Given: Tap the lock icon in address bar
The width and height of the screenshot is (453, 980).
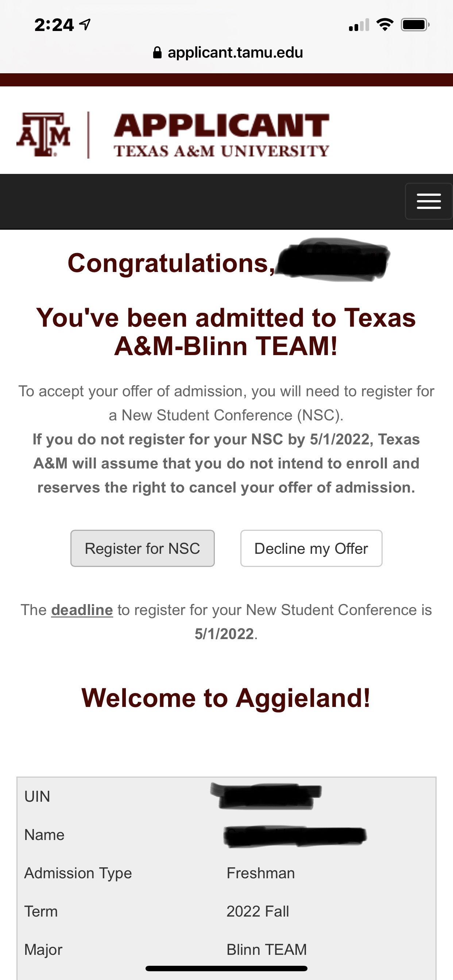Looking at the screenshot, I should 157,52.
